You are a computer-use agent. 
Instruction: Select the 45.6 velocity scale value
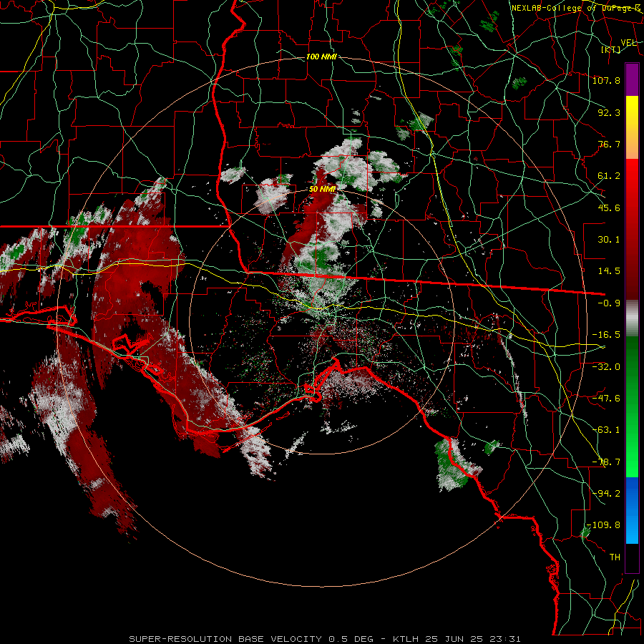609,208
